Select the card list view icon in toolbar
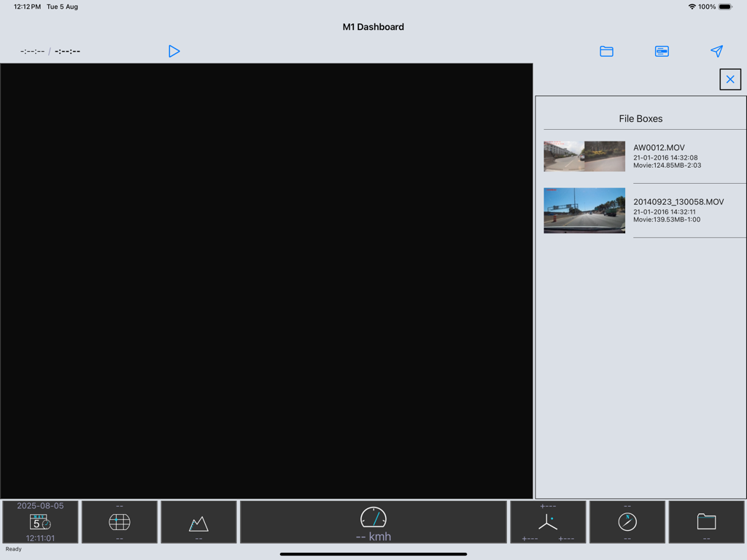Screen dimensions: 747x560 662,51
